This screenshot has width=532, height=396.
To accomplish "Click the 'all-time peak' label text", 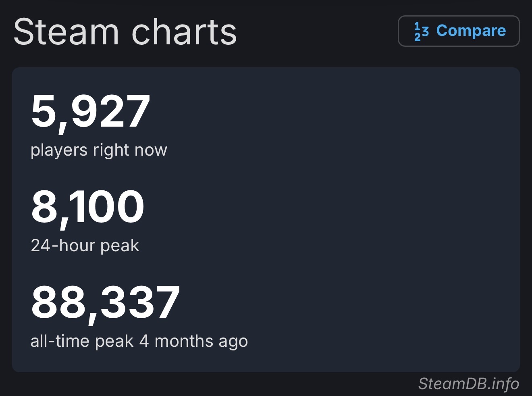I will pos(82,341).
